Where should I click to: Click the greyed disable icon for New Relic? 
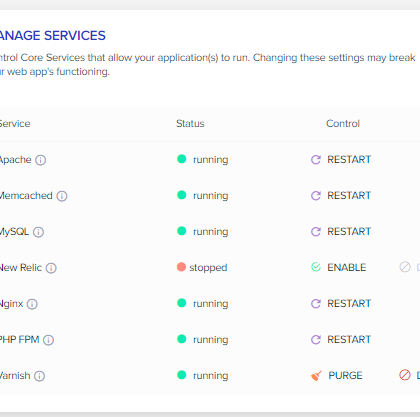405,267
